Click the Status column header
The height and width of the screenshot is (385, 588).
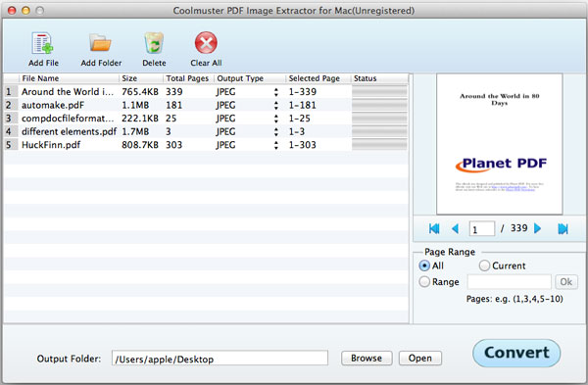[379, 78]
